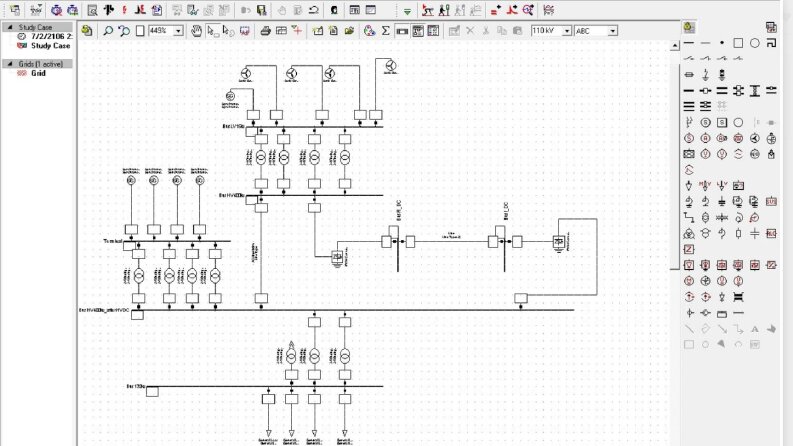This screenshot has height=446, width=793.
Task: Open the zoom level 449% dropdown
Action: [178, 31]
